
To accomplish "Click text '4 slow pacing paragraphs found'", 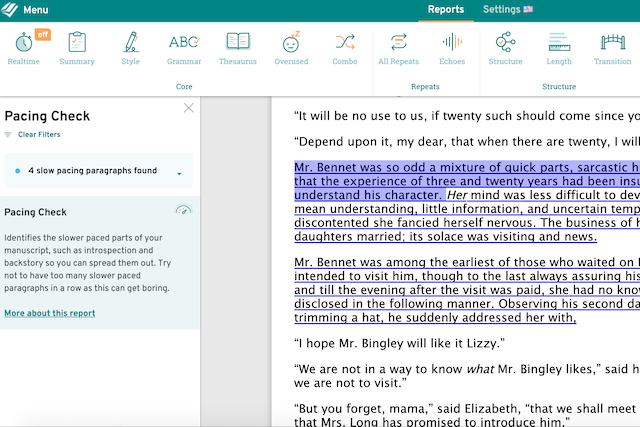I will (93, 171).
